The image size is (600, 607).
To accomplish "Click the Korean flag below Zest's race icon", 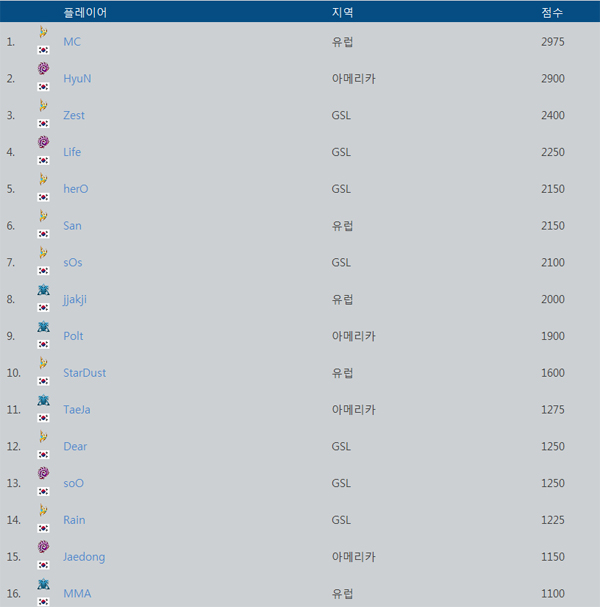I will 43,123.
